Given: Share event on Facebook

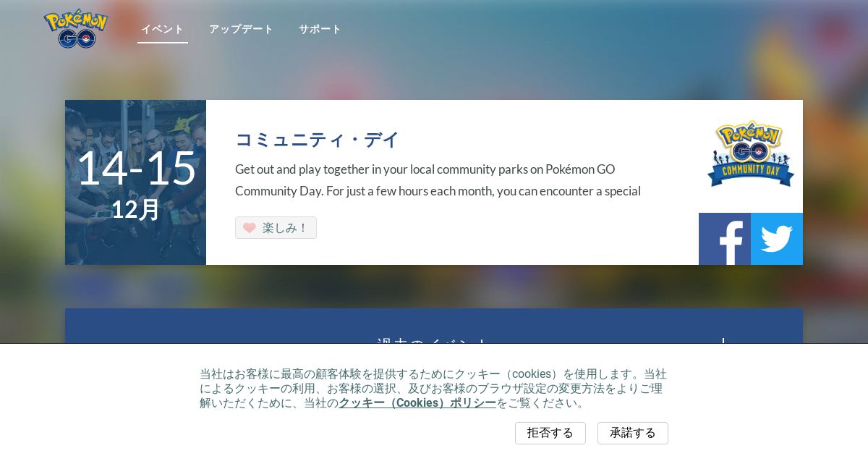Looking at the screenshot, I should click(x=725, y=239).
